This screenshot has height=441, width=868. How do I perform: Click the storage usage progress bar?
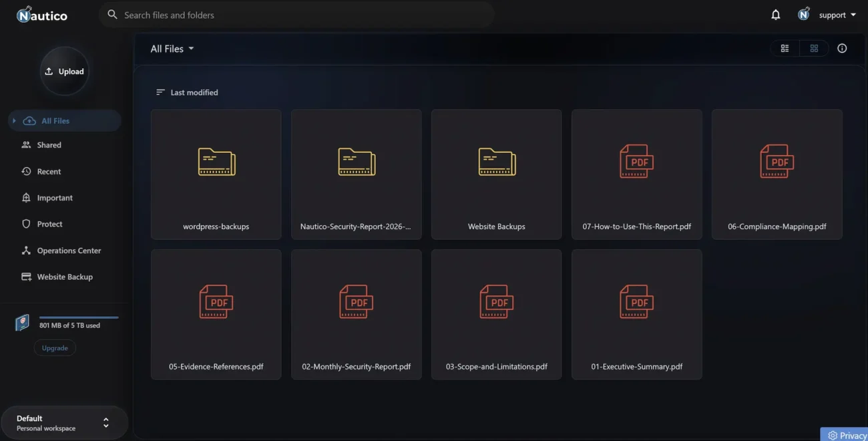(78, 317)
